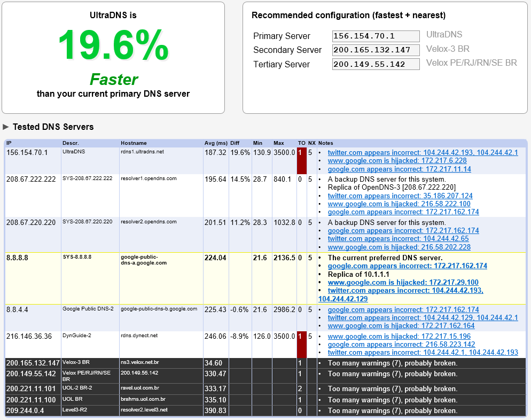The width and height of the screenshot is (531, 420).
Task: Open www.google.com is hijacked: 216.58.222.100 link
Action: (x=399, y=204)
